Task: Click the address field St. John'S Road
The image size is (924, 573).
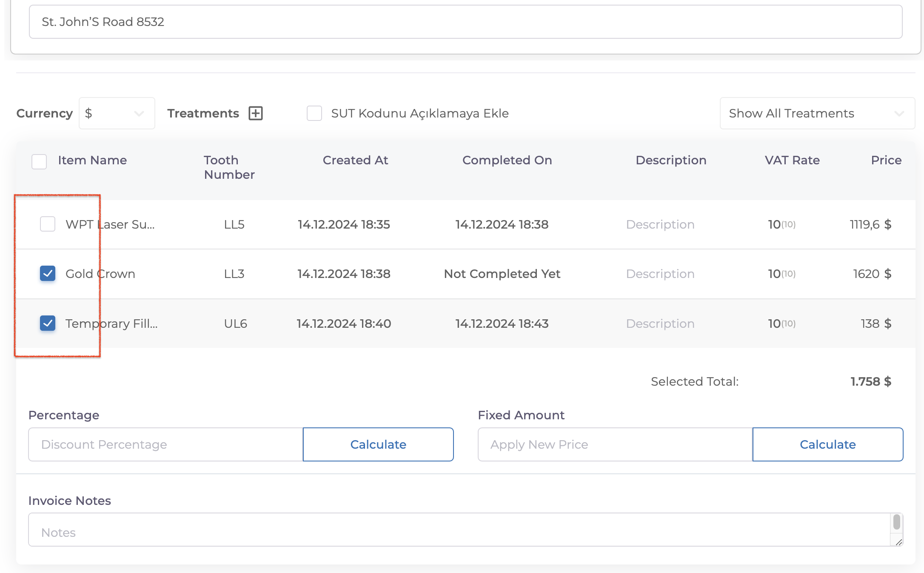Action: [465, 22]
